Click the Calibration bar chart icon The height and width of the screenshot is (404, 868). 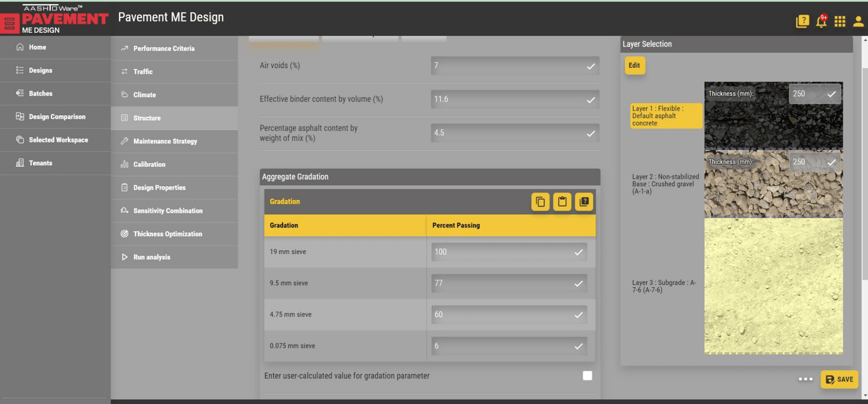point(124,164)
